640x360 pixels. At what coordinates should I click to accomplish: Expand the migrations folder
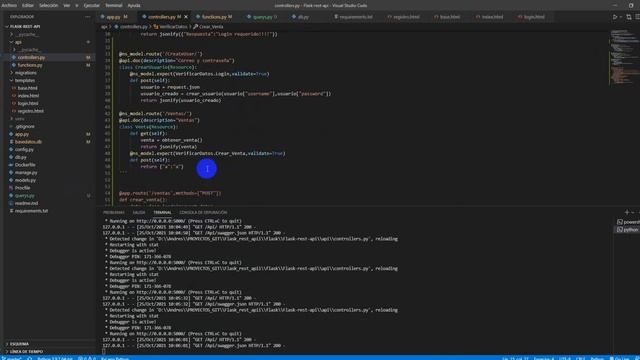(x=25, y=73)
